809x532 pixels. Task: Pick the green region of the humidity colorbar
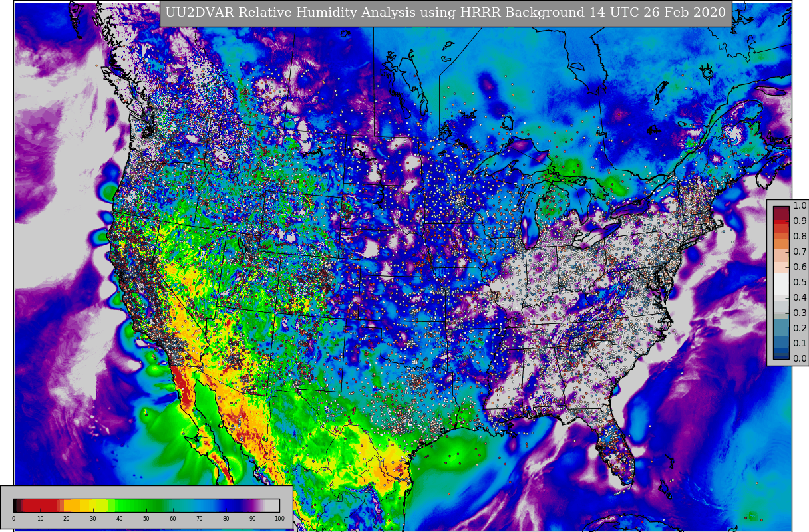tap(140, 505)
